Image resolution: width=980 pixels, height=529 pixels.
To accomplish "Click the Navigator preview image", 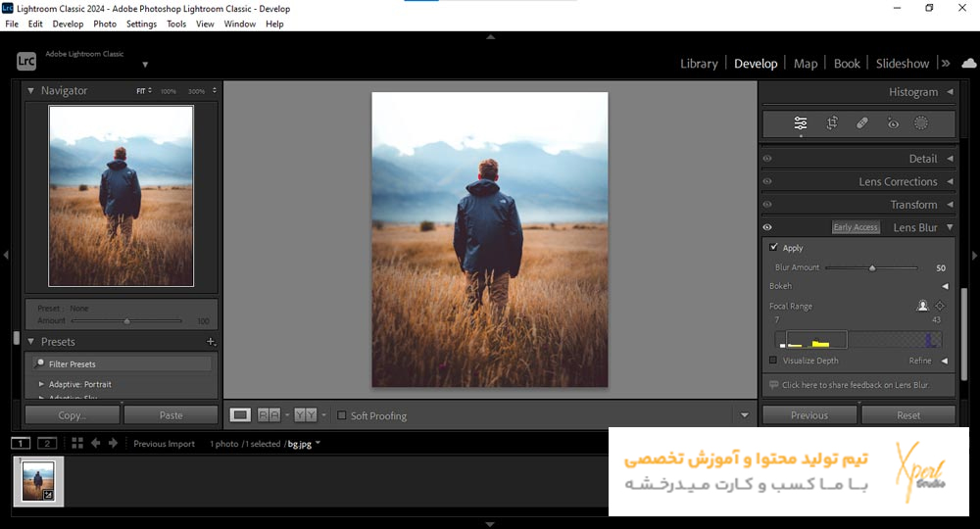I will coord(122,196).
